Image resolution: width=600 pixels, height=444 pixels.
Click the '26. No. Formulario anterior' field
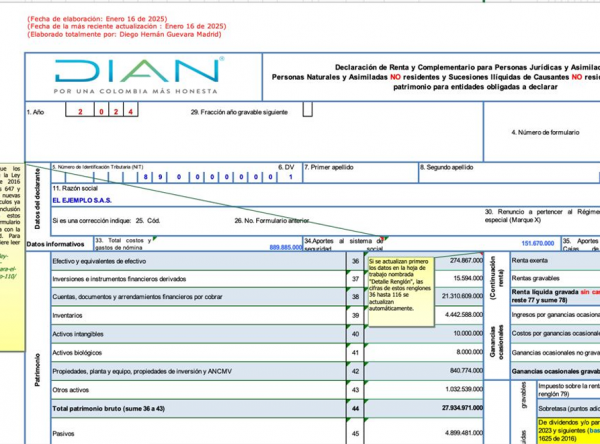[272, 221]
